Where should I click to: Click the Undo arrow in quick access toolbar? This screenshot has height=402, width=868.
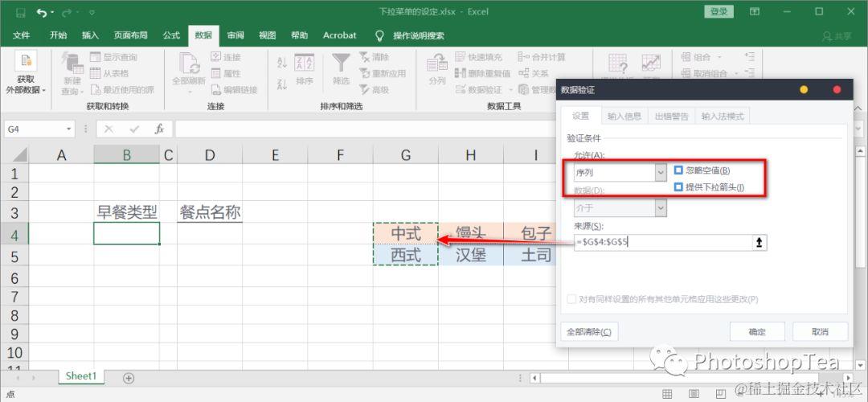pos(42,11)
